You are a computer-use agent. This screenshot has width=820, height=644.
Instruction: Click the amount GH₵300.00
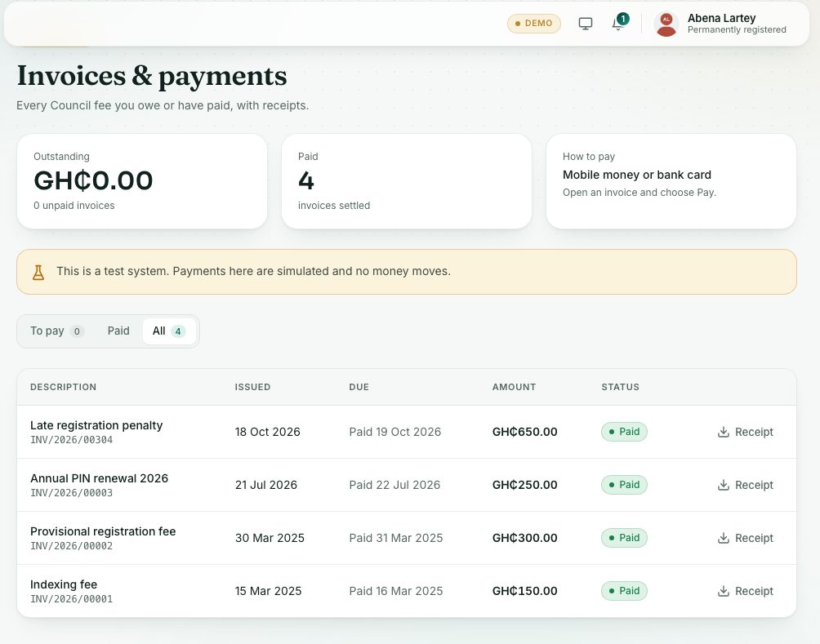click(x=525, y=538)
